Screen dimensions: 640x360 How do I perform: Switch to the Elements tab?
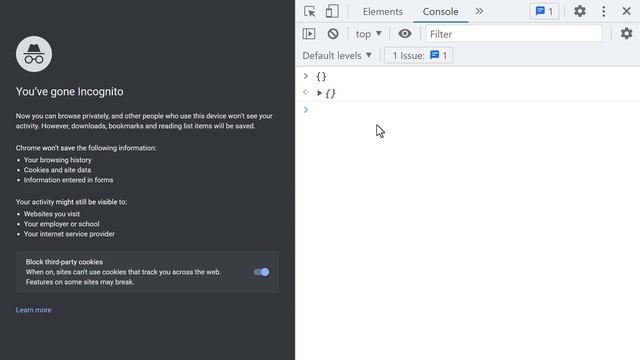coord(382,11)
